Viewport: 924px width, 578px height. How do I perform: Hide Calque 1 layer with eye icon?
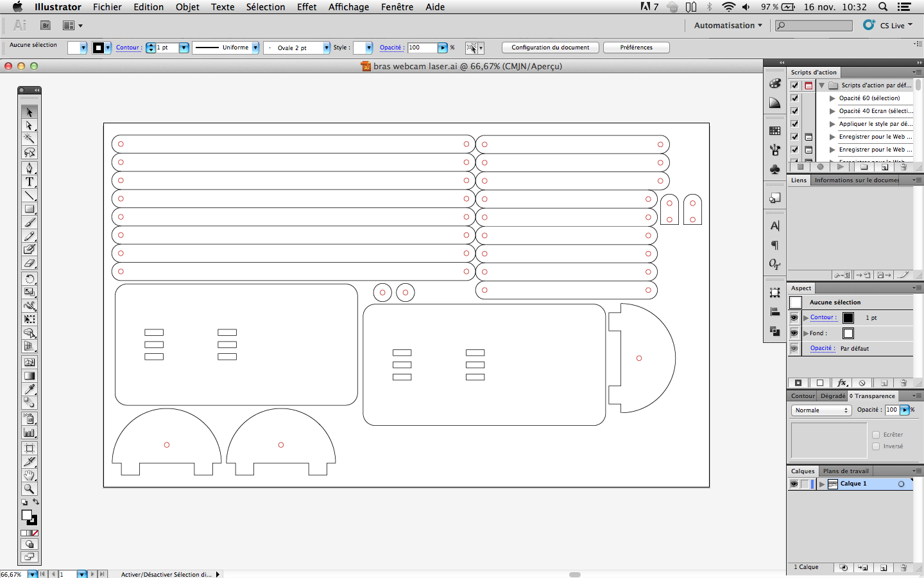794,484
